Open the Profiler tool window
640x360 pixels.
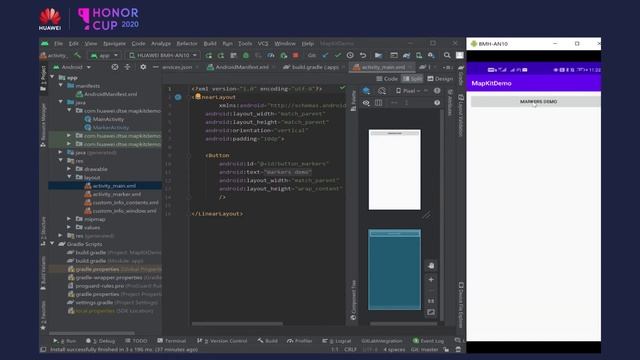pos(299,340)
